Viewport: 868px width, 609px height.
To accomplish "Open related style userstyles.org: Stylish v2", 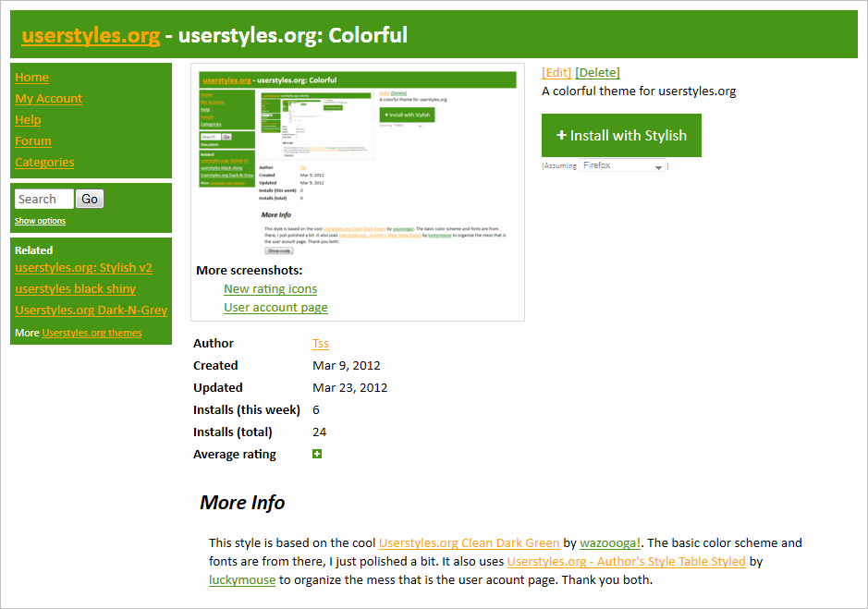I will pos(83,267).
